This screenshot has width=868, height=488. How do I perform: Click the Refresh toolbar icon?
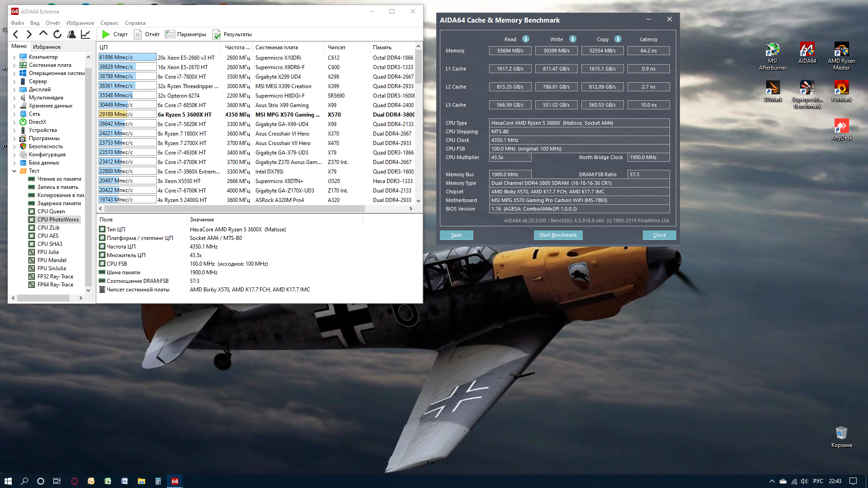point(57,34)
